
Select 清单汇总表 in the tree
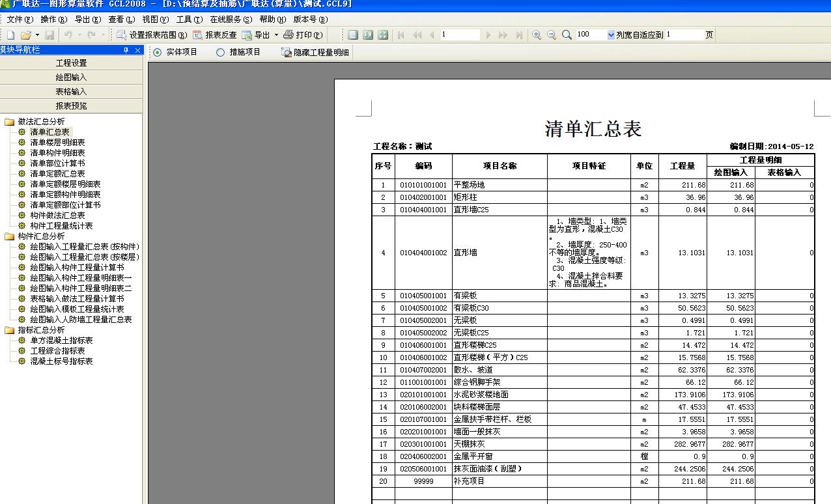click(x=49, y=132)
